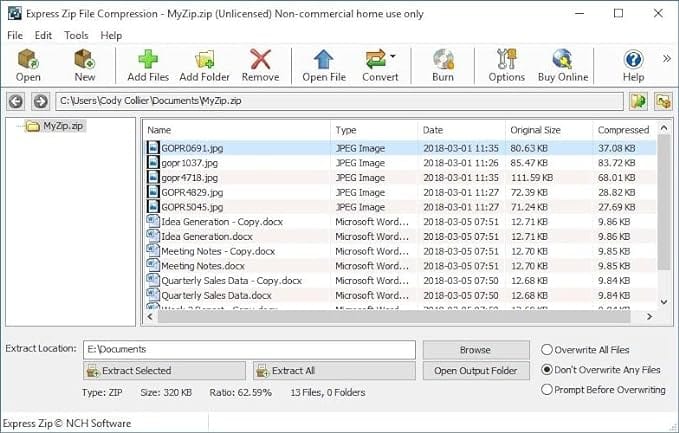Viewport: 679px width, 433px height.
Task: Click the Extract All button
Action: [x=334, y=371]
